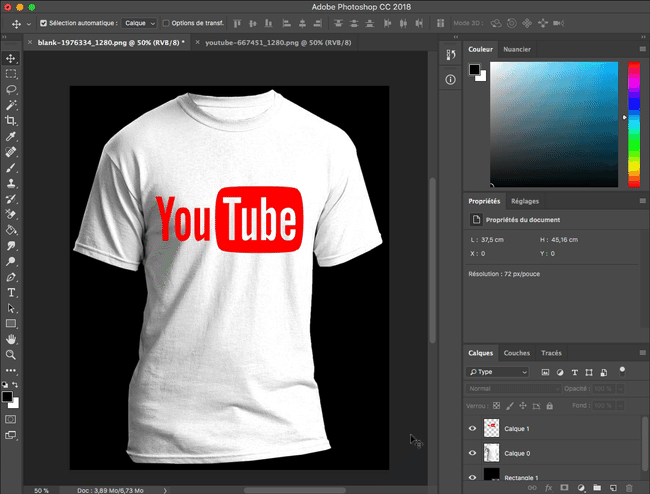Select the Hand tool

tap(11, 339)
